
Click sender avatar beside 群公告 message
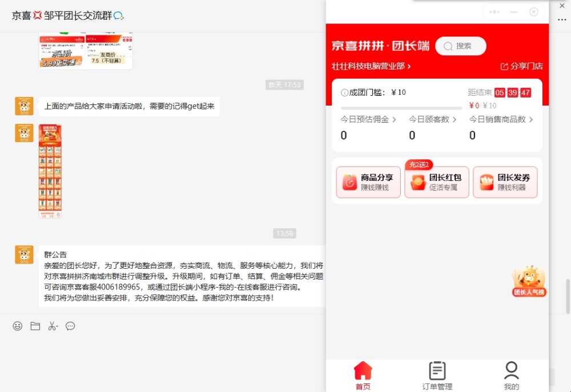(x=24, y=254)
